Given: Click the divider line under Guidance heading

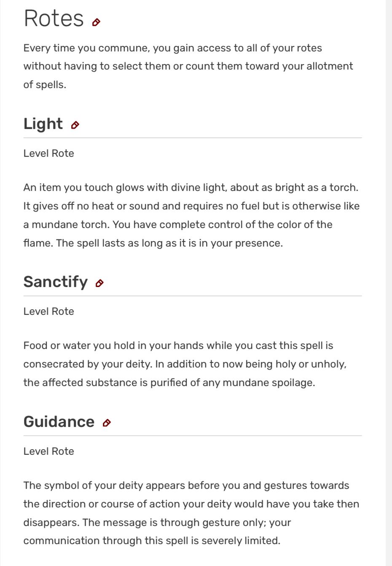Looking at the screenshot, I should pyautogui.click(x=192, y=436).
